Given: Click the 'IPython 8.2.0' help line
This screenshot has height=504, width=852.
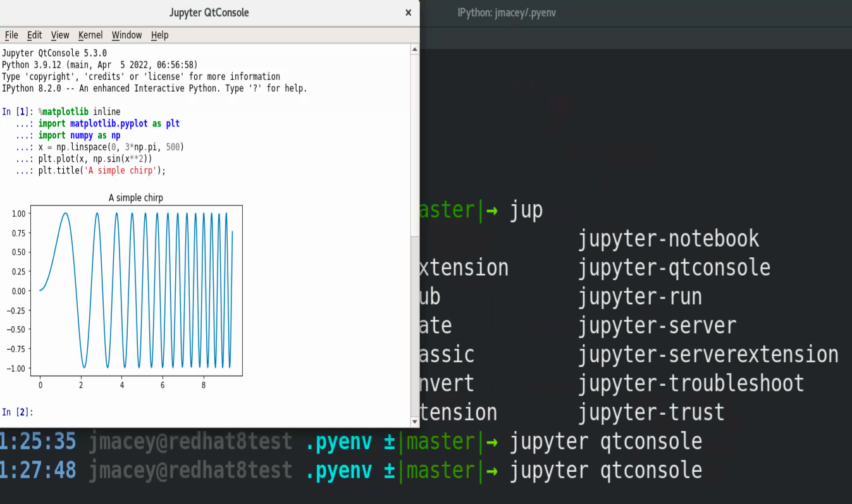Looking at the screenshot, I should click(154, 88).
